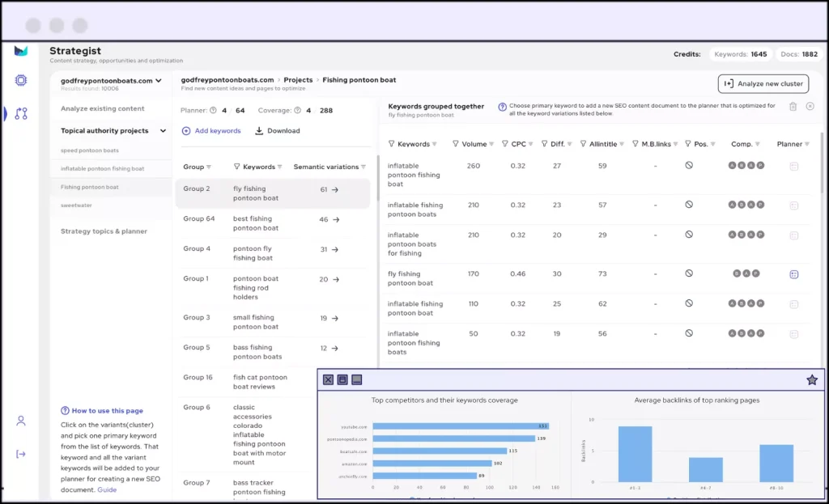The image size is (829, 504).
Task: Select Analyze existing content menu item
Action: 103,108
